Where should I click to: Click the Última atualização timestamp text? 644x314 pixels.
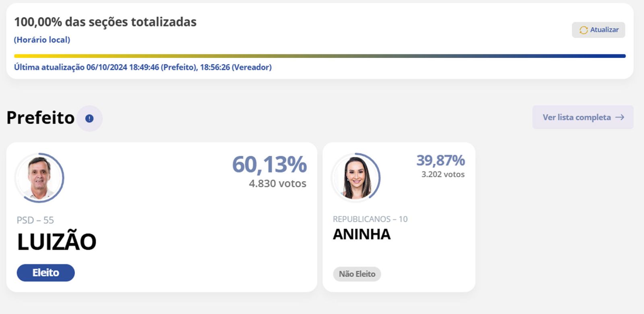click(x=142, y=67)
